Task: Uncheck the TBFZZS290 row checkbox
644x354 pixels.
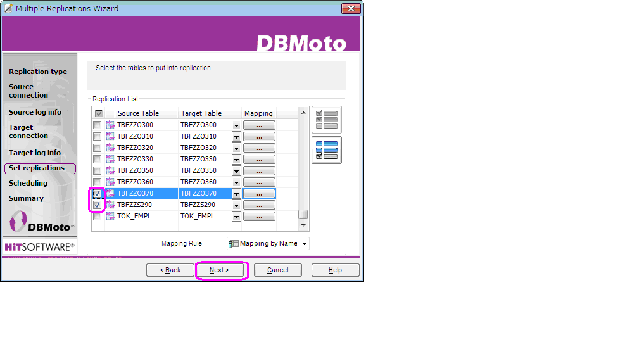Action: [x=98, y=205]
